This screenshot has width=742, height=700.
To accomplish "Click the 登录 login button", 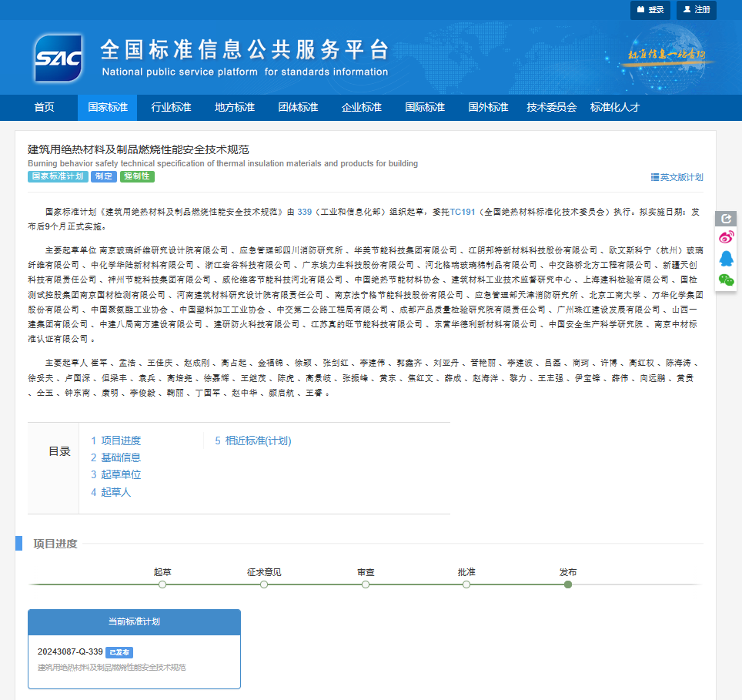I will coord(650,10).
